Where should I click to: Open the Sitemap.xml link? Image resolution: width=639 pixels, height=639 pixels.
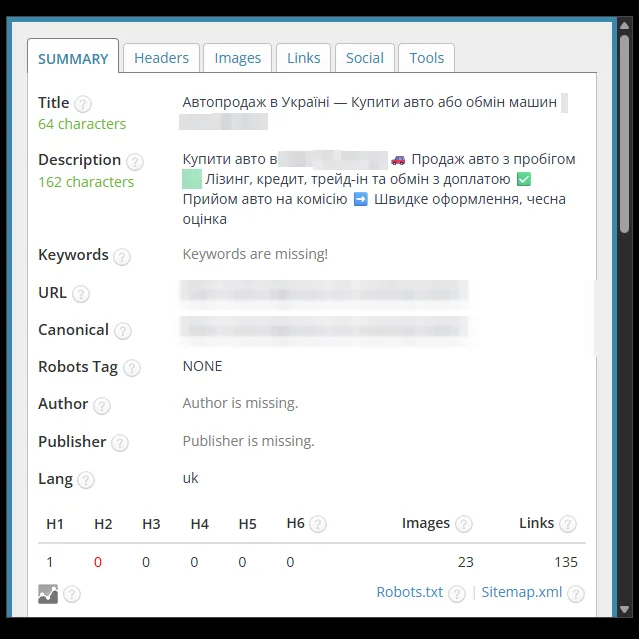(x=522, y=592)
